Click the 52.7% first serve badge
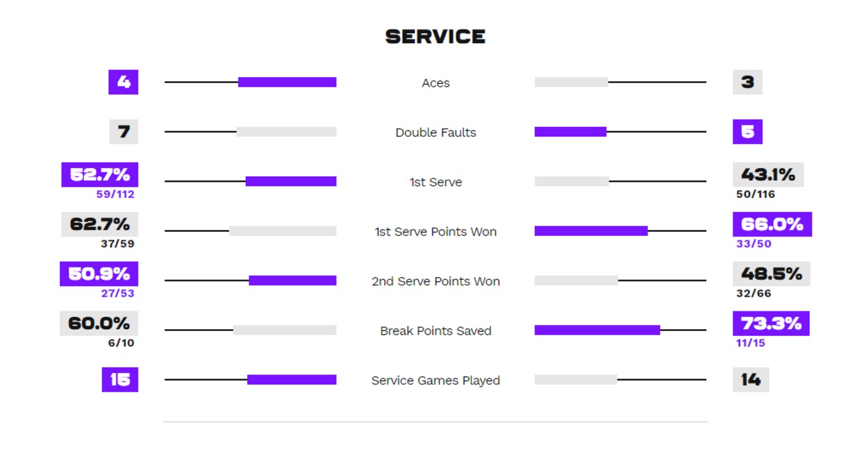868x466 pixels. (x=99, y=174)
